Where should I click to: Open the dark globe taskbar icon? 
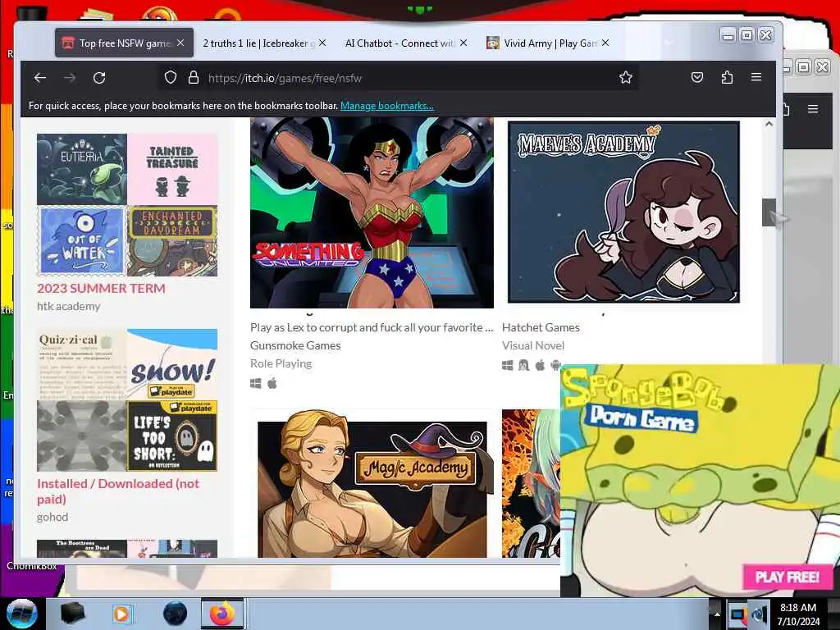(176, 614)
